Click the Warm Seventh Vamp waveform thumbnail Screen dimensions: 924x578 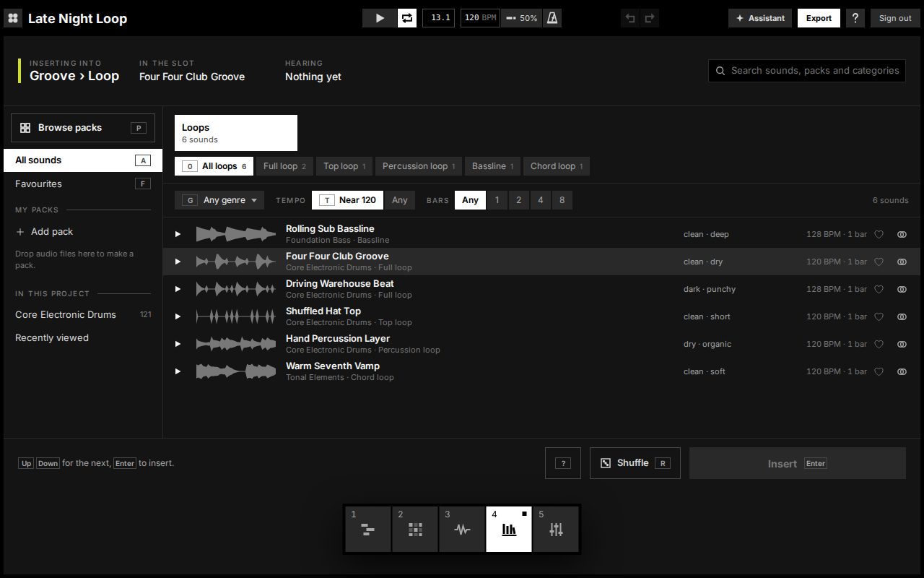click(236, 371)
